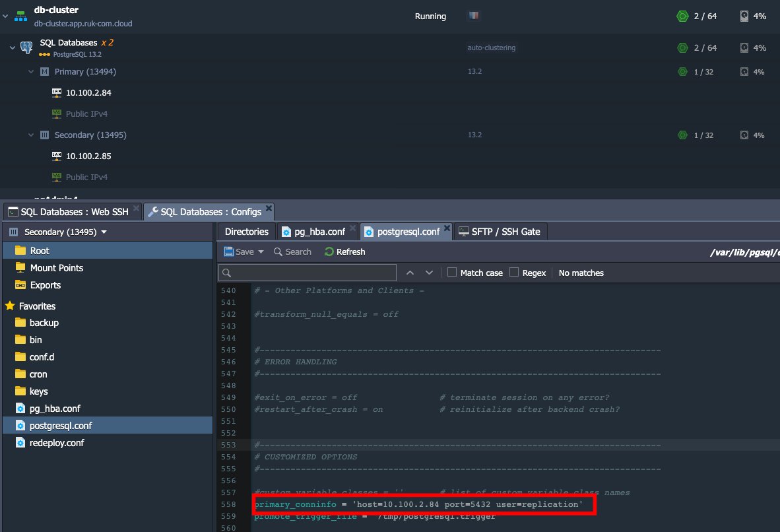The width and height of the screenshot is (780, 532).
Task: Select the postgresql.conf editor tab
Action: tap(406, 232)
